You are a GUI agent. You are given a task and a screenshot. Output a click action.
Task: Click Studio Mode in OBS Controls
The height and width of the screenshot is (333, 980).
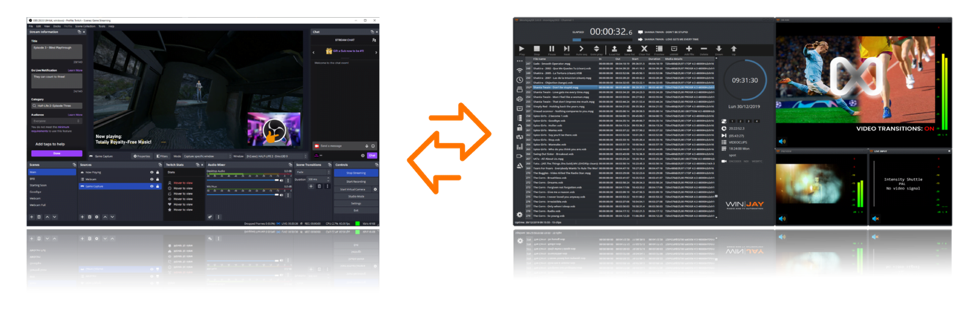tap(356, 196)
